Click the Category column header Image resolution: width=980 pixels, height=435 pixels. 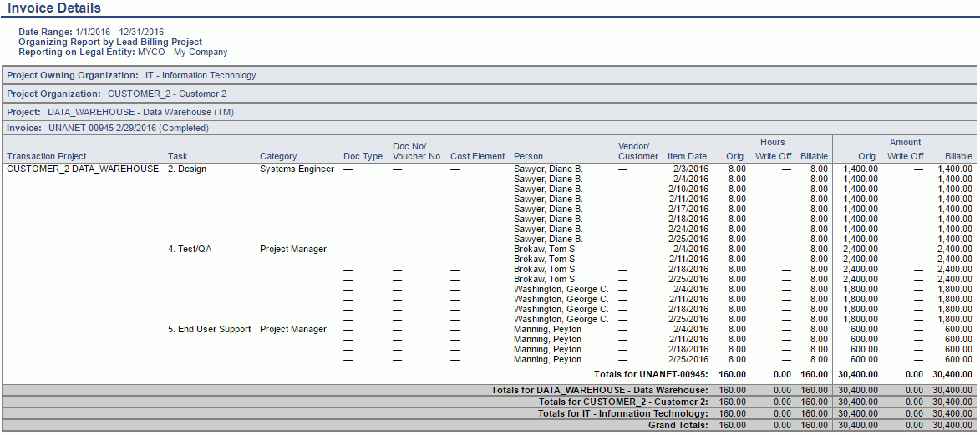coord(278,156)
